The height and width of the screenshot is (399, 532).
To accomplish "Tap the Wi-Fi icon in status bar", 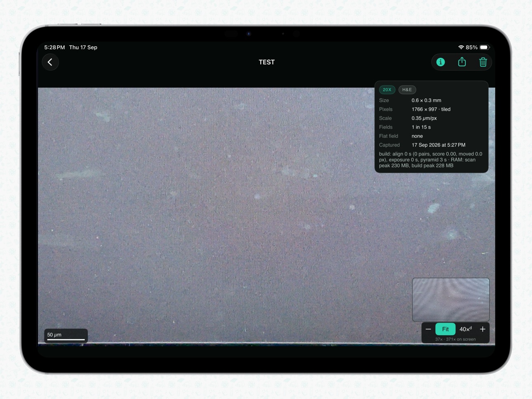I will point(461,47).
